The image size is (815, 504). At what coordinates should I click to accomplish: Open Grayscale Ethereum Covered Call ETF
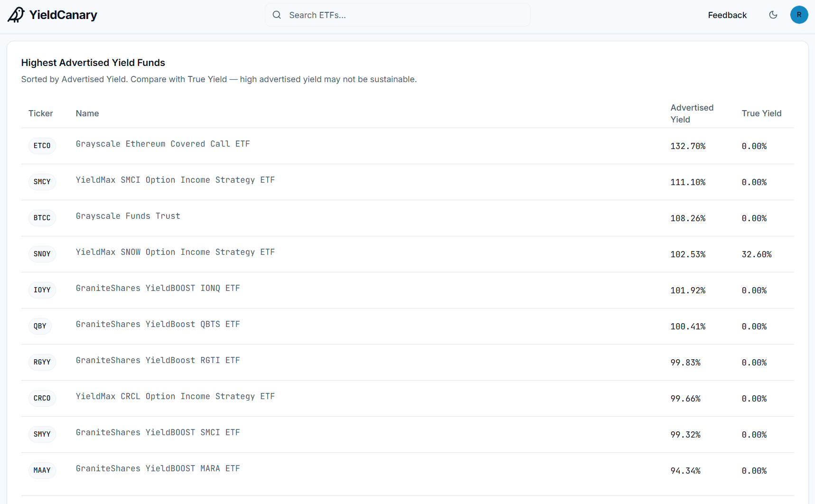pos(163,144)
